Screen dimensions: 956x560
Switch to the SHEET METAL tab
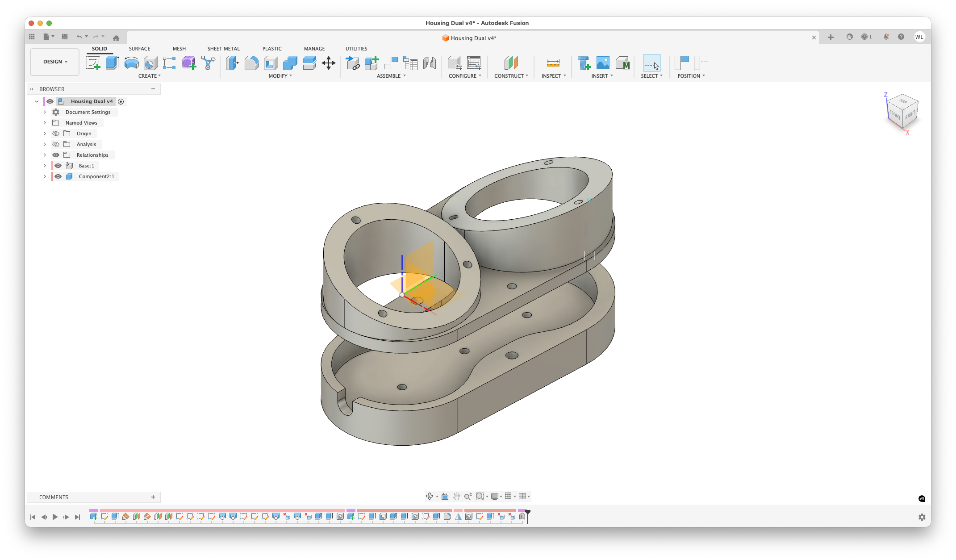pos(223,49)
